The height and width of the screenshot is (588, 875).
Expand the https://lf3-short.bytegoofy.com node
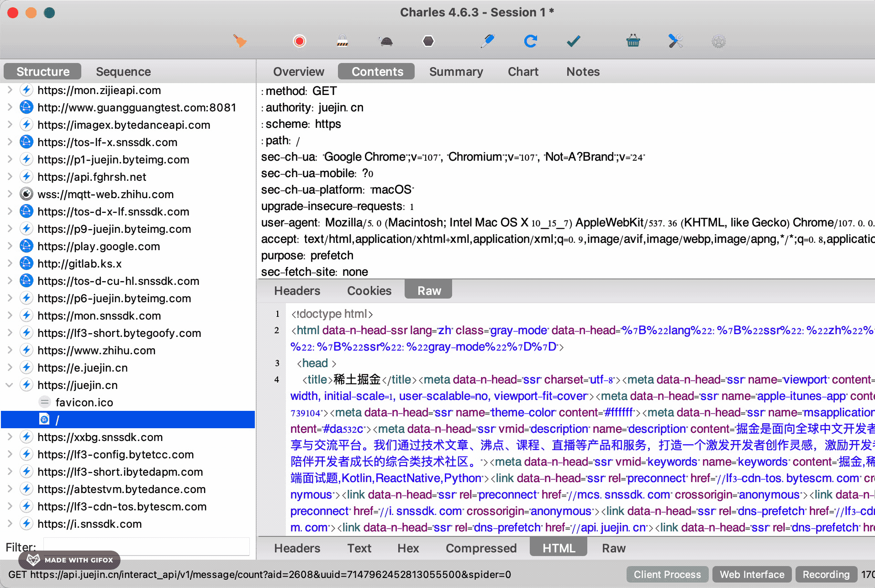click(9, 333)
